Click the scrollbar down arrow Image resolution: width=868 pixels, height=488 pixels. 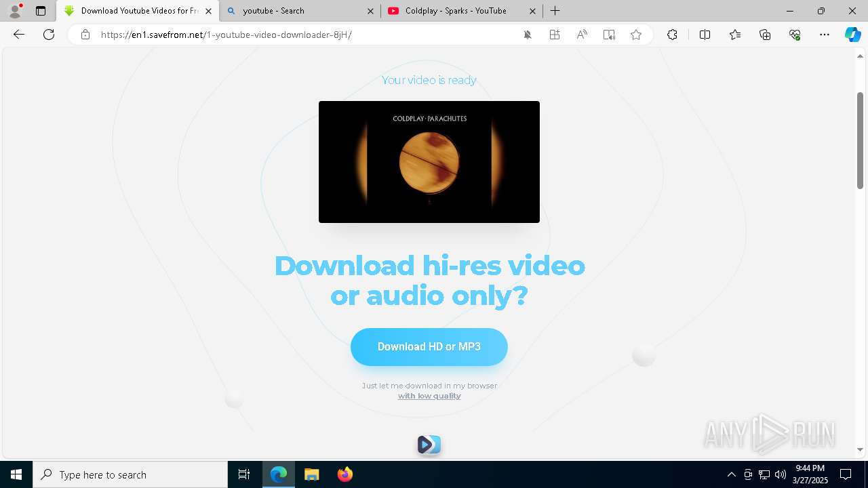click(x=860, y=449)
